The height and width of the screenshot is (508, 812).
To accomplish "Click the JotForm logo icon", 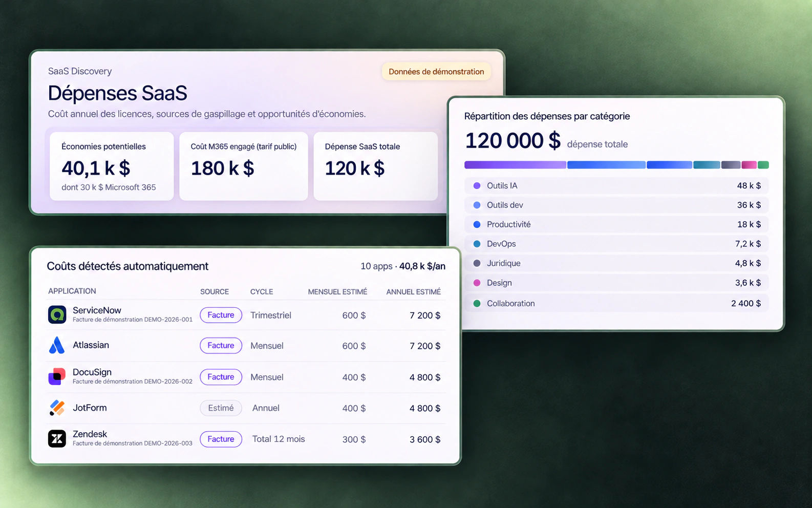I will [57, 408].
